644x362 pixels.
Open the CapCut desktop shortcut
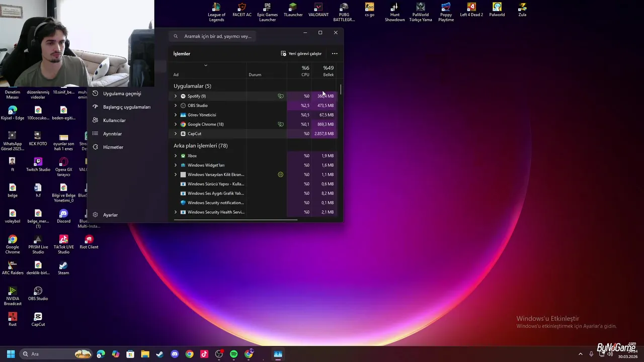tap(38, 319)
